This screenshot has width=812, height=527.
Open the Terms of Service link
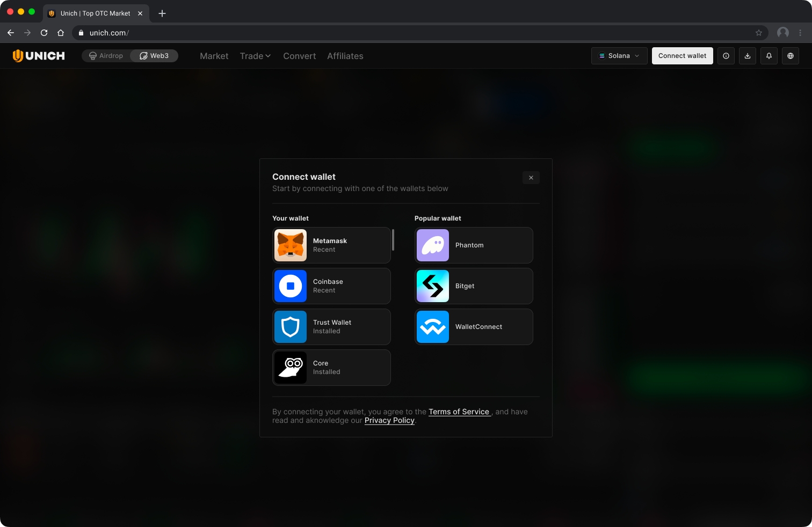pos(459,412)
